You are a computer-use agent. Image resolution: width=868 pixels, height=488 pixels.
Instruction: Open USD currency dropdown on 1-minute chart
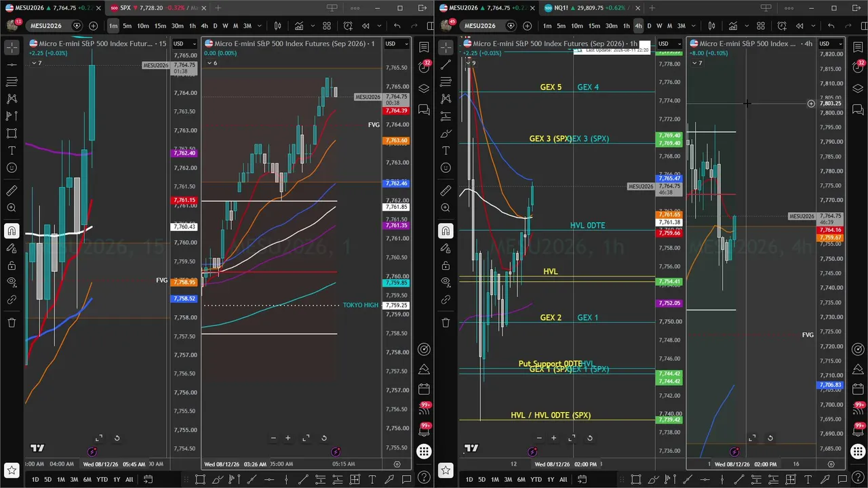(397, 43)
